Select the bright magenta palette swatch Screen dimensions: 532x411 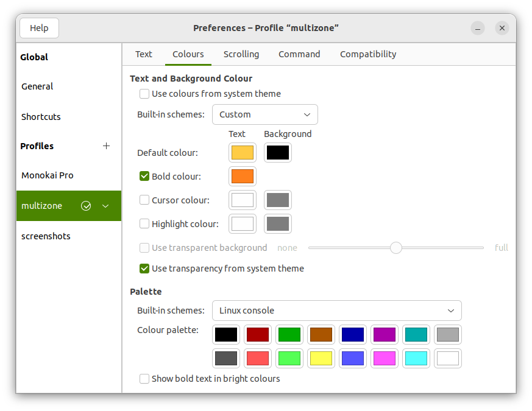(385, 359)
